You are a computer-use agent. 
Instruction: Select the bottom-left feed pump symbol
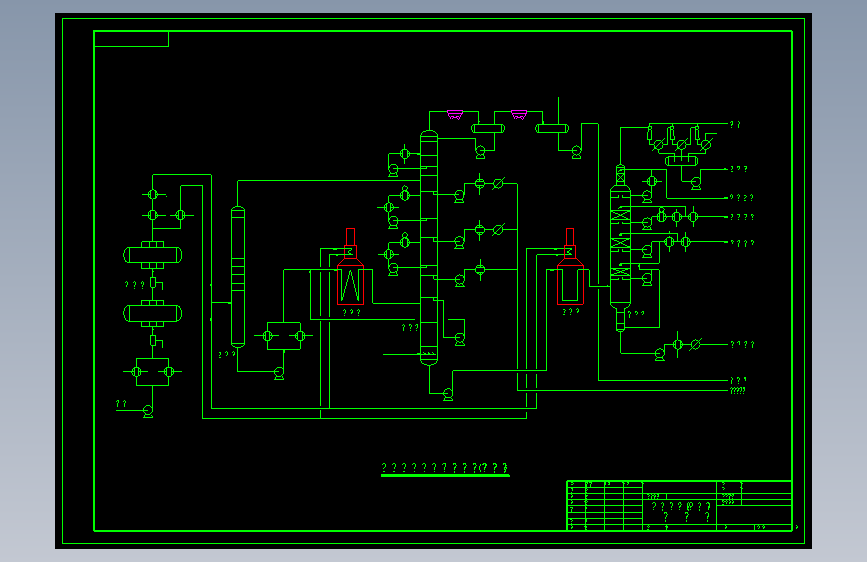pyautogui.click(x=148, y=411)
